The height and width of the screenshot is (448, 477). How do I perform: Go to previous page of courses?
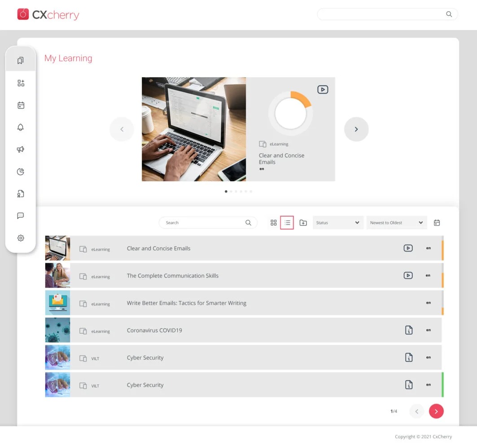pos(417,411)
